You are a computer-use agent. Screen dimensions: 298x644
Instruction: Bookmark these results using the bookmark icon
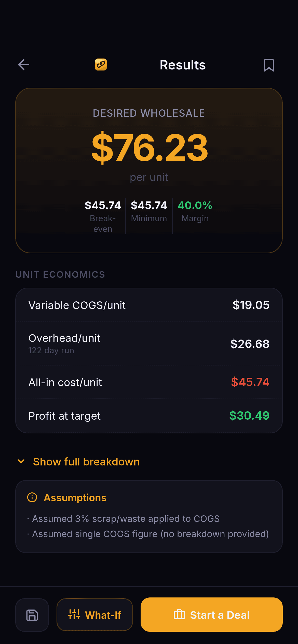[269, 65]
